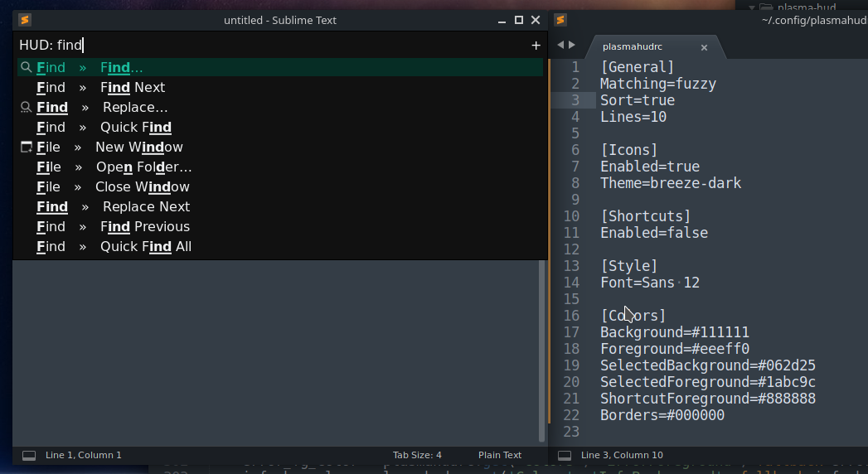Click the [Style] section header
This screenshot has width=868, height=474.
click(x=629, y=266)
